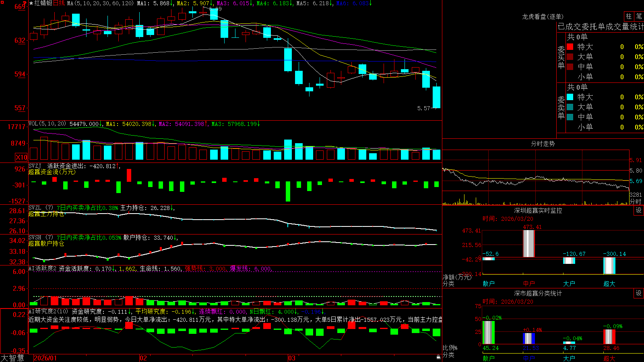Click the 28.46 超大 bar in statistics
This screenshot has width=644, height=362.
(609, 337)
